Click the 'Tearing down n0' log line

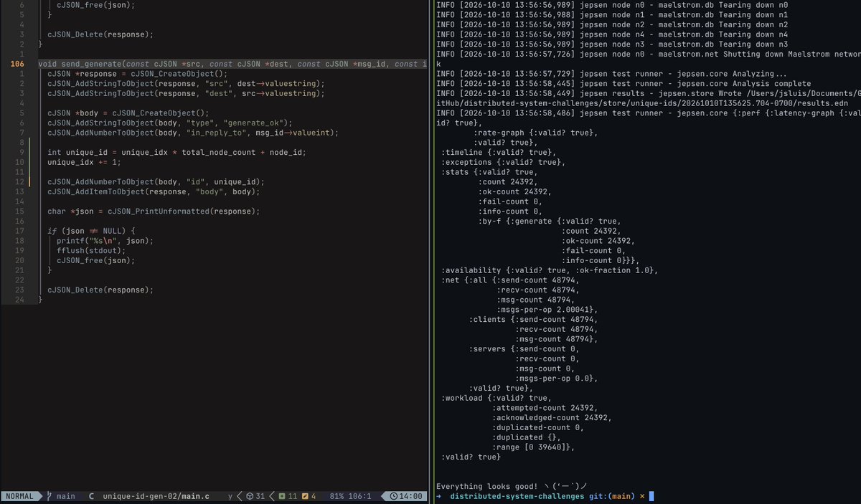(x=611, y=5)
